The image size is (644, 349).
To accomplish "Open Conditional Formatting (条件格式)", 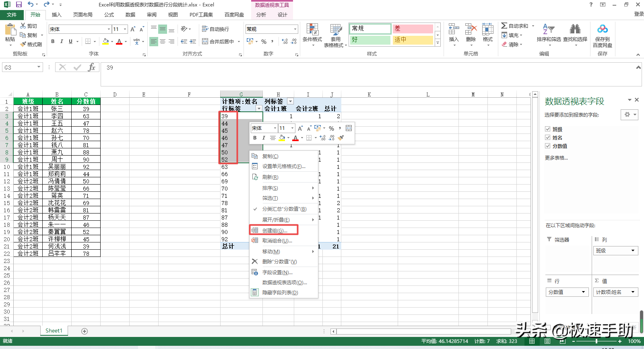I will point(312,34).
